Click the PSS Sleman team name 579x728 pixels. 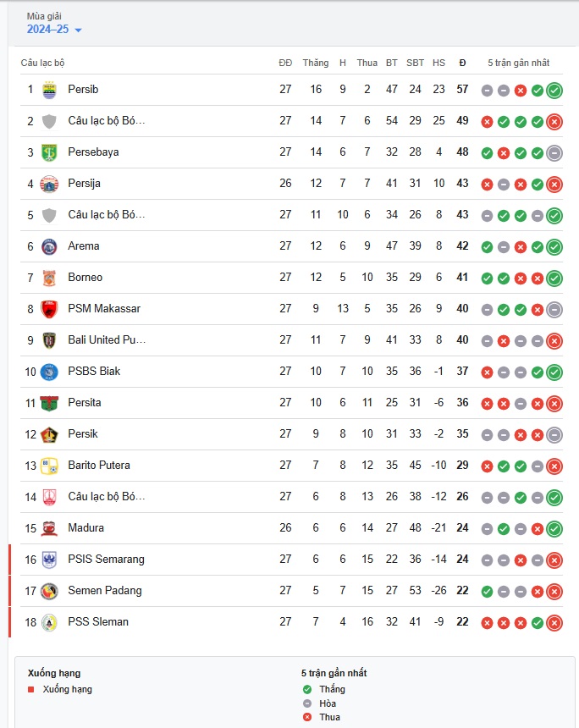pyautogui.click(x=98, y=621)
